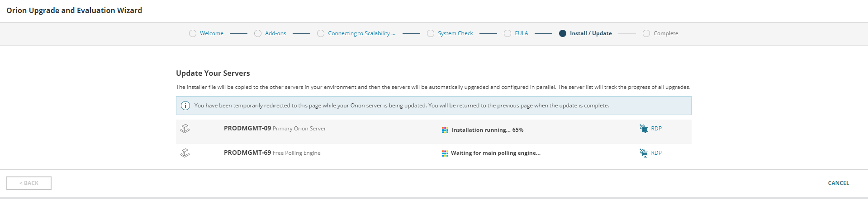This screenshot has width=868, height=199.
Task: Cancel the upgrade wizard
Action: coord(838,183)
